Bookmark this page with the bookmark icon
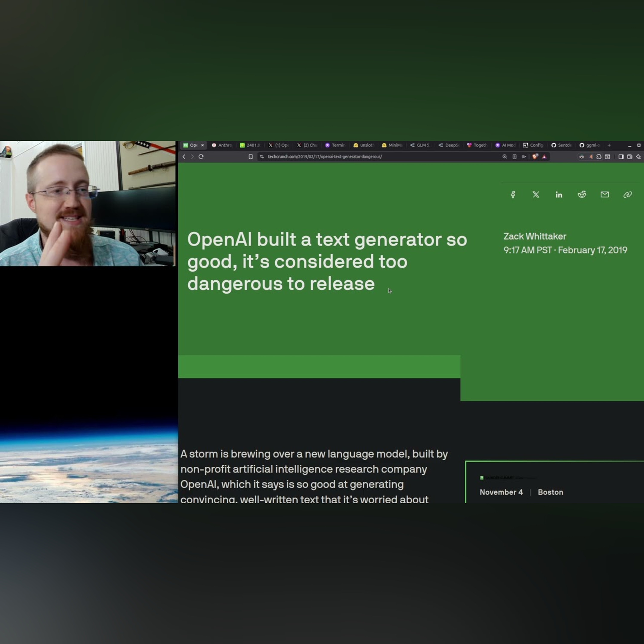Image resolution: width=644 pixels, height=644 pixels. click(251, 157)
